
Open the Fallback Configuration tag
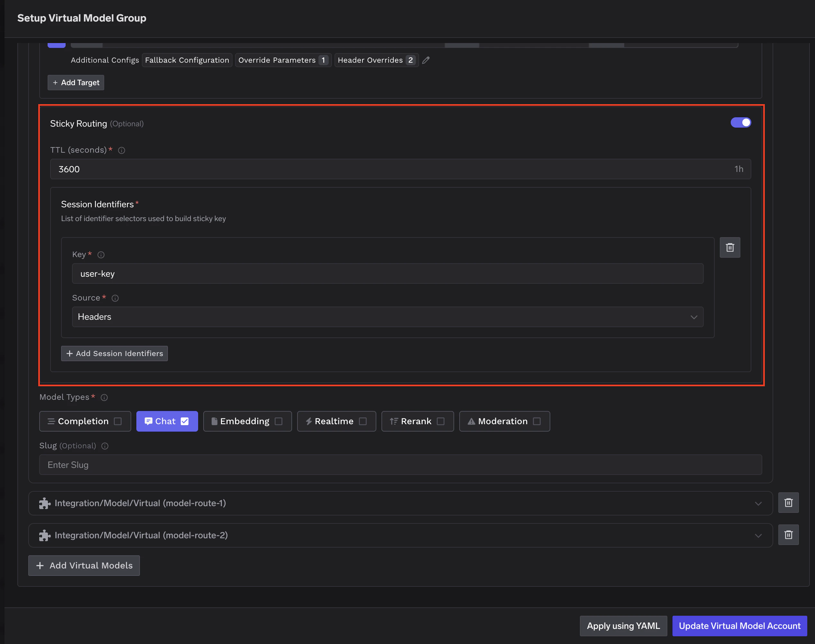click(187, 60)
